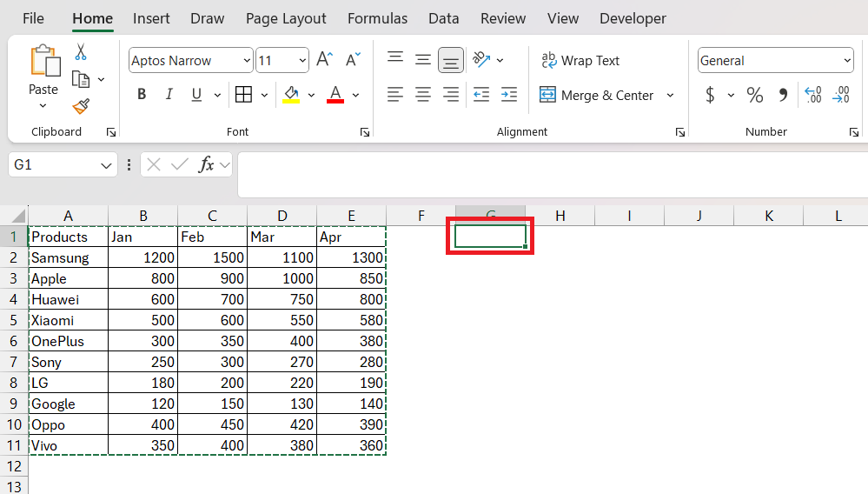Toggle Bottom Align button
The height and width of the screenshot is (494, 868).
(451, 60)
